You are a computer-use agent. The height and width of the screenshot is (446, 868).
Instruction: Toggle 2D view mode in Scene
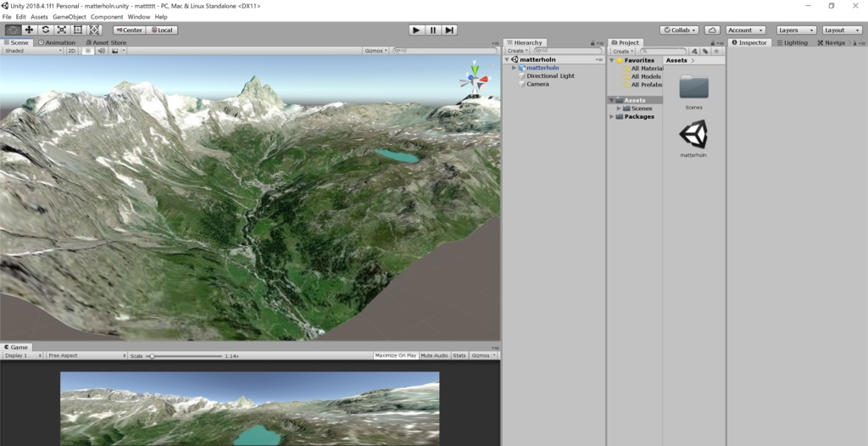72,50
